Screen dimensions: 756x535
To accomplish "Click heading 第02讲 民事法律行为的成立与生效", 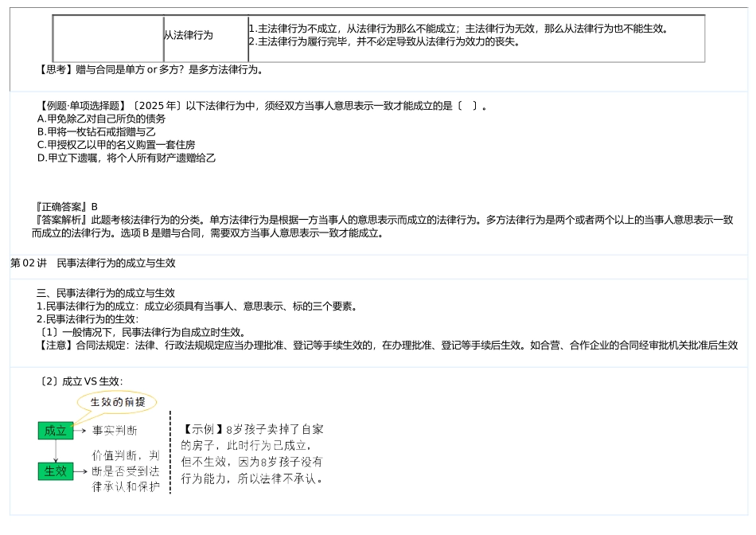I will pos(93,264).
